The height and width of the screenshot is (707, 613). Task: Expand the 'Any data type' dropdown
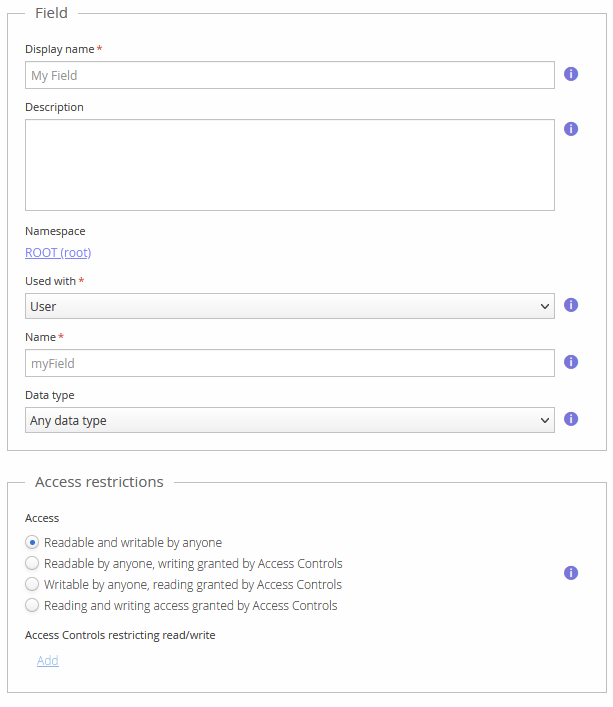(x=289, y=420)
